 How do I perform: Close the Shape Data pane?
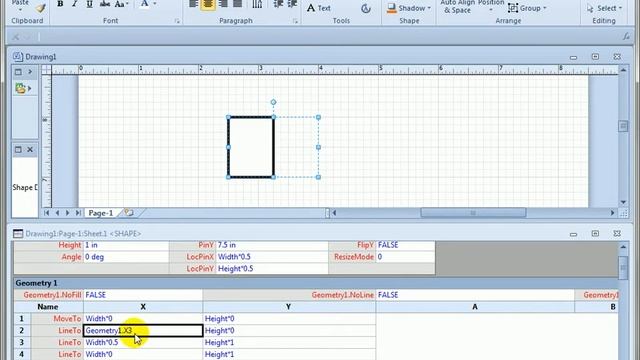coord(30,150)
